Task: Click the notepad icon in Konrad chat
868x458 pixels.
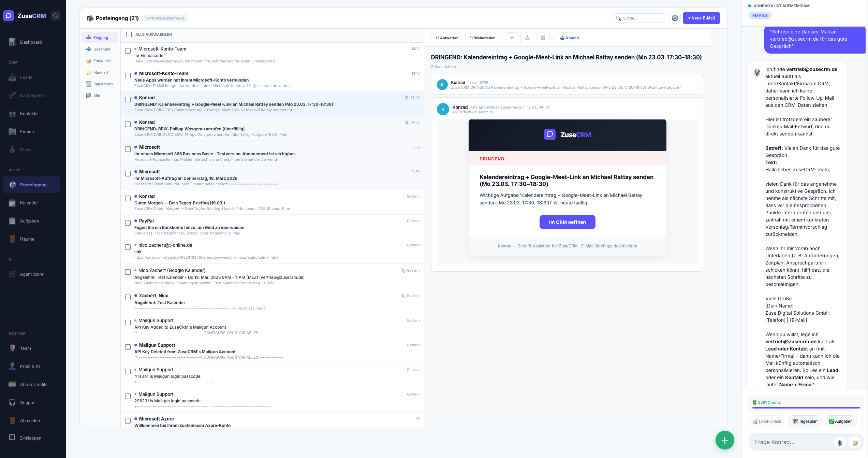Action: tap(855, 443)
